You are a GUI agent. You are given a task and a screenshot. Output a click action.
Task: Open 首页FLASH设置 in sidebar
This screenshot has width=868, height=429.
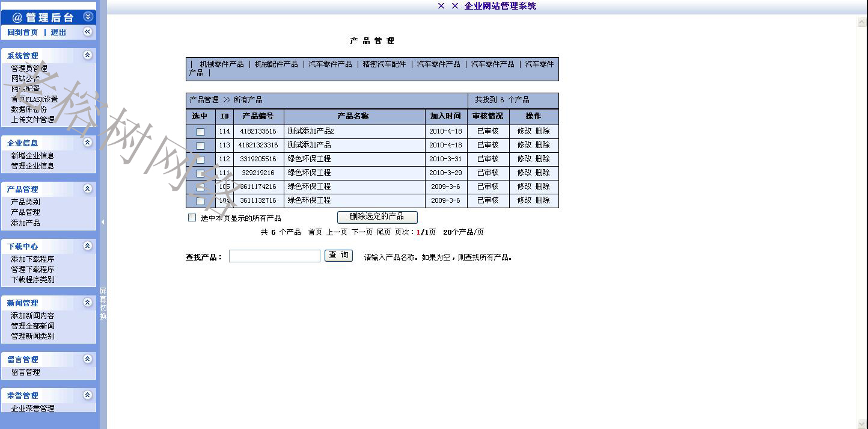[x=34, y=99]
